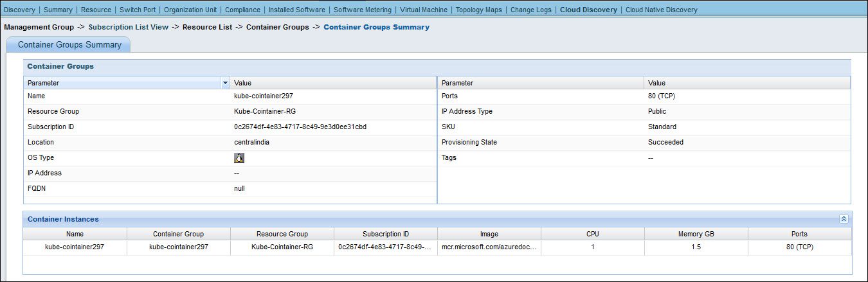Click the Name cell in Container Instances row
This screenshot has height=282, width=868.
[x=75, y=247]
